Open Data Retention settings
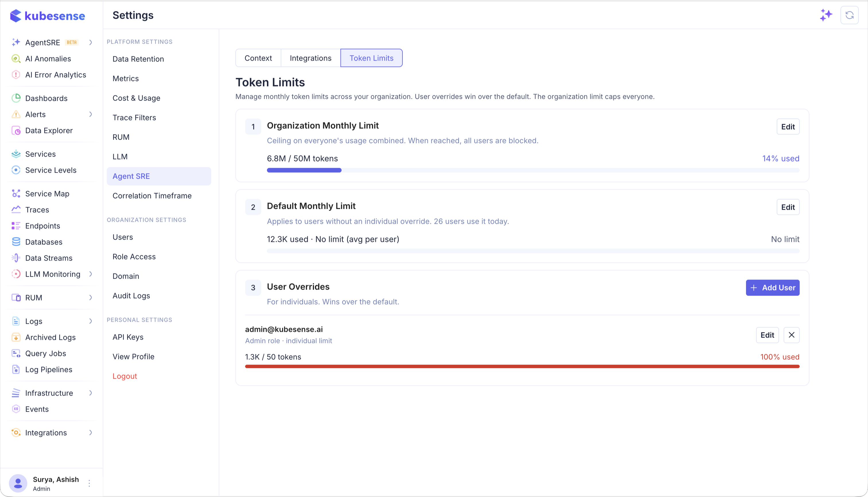Screen dimensions: 868x497 pyautogui.click(x=159, y=59)
